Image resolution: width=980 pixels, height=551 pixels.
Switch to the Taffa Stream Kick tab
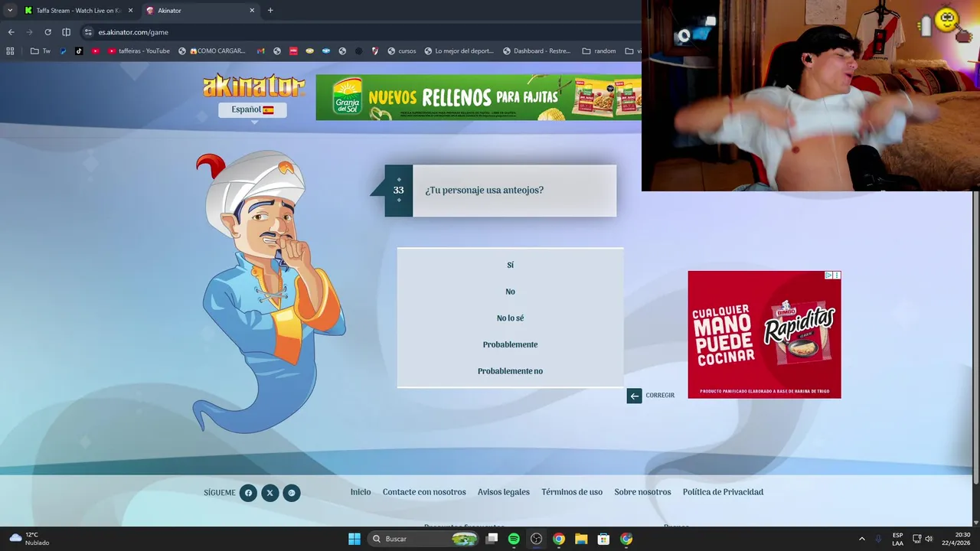coord(79,11)
